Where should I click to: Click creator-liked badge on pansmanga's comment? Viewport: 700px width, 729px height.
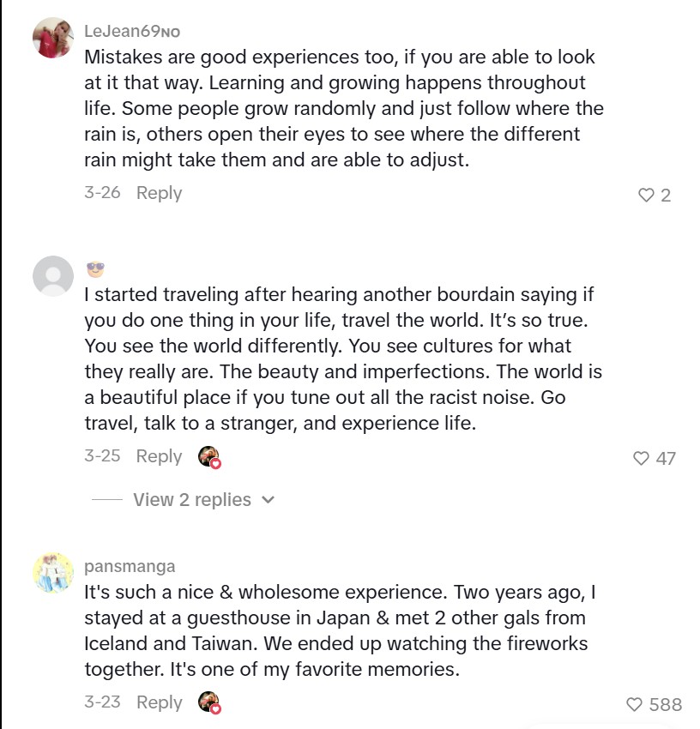pos(209,703)
